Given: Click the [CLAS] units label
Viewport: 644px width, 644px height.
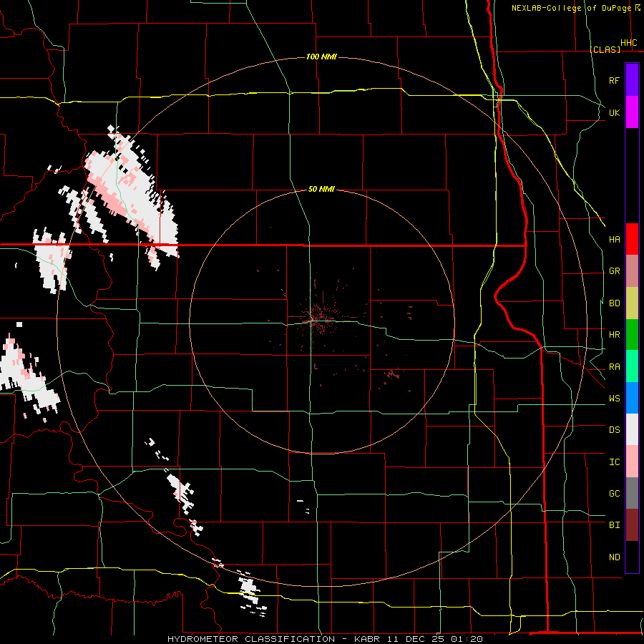Looking at the screenshot, I should tap(605, 49).
